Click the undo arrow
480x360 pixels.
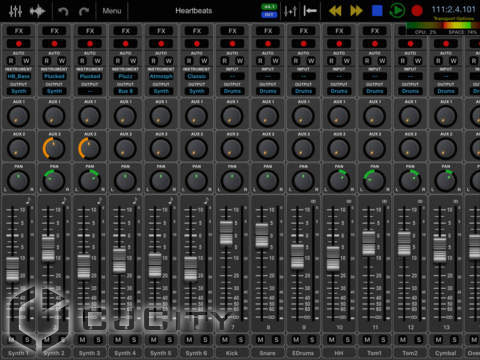(x=63, y=11)
